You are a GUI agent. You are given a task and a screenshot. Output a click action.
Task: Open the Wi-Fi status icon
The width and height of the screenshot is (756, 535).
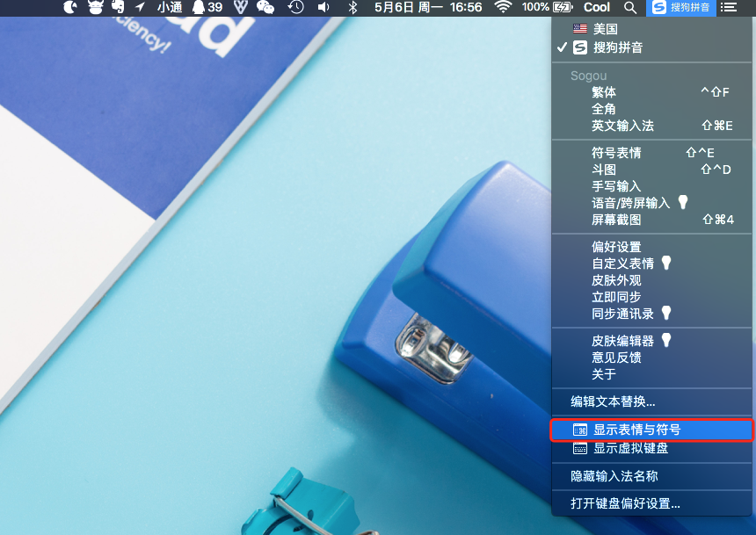tap(503, 7)
